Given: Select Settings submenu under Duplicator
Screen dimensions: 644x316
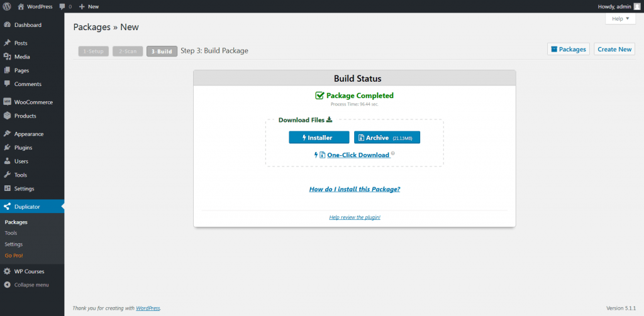Looking at the screenshot, I should pos(14,244).
